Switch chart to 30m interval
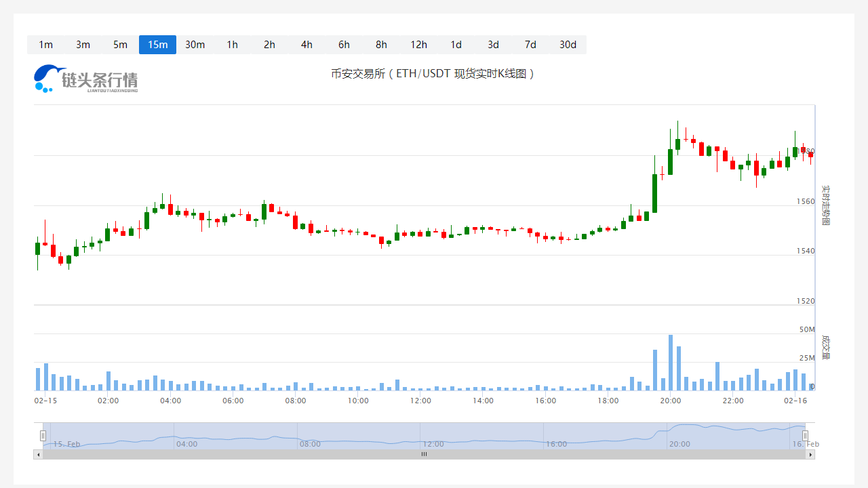 [x=195, y=45]
